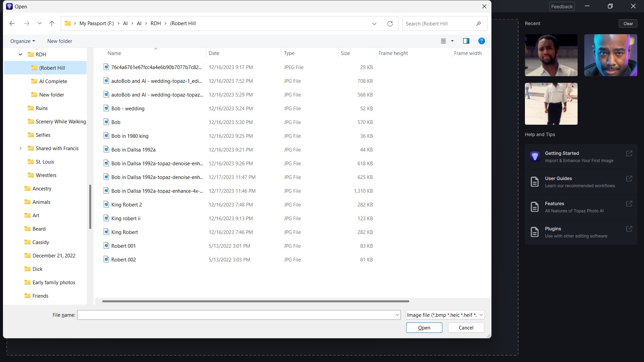Click the search magnifier icon
This screenshot has width=644, height=362.
[478, 23]
